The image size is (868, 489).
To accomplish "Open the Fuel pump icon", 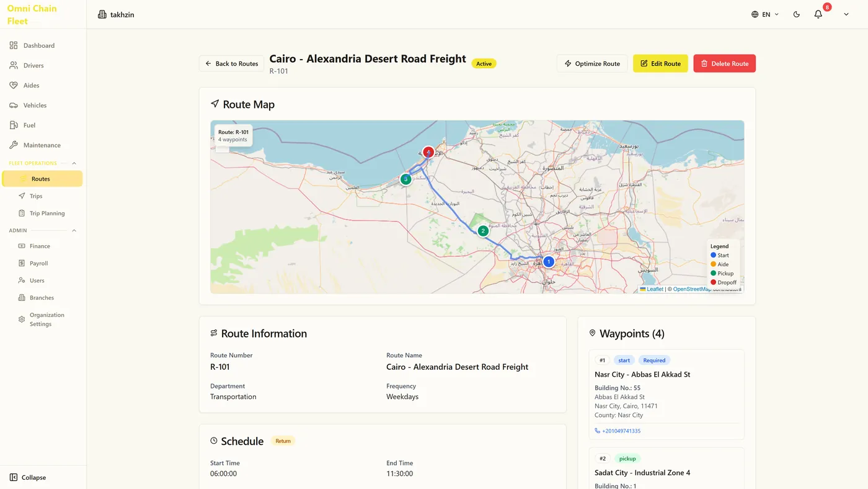I will (14, 125).
